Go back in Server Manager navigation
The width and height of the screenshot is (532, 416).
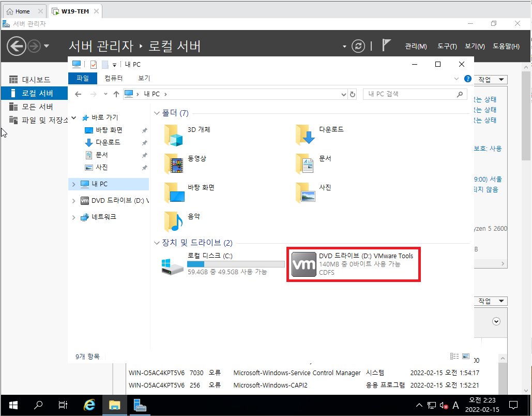tap(17, 46)
